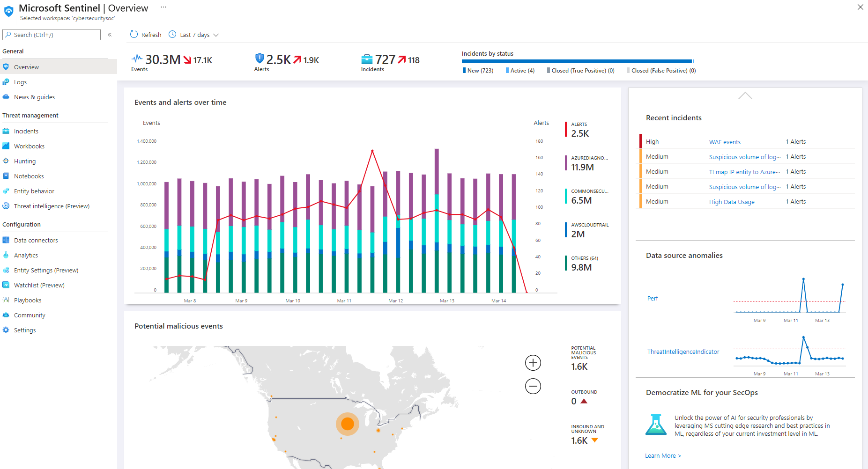Open the High Data Usage incident link
Screen dimensions: 868x469
732,202
